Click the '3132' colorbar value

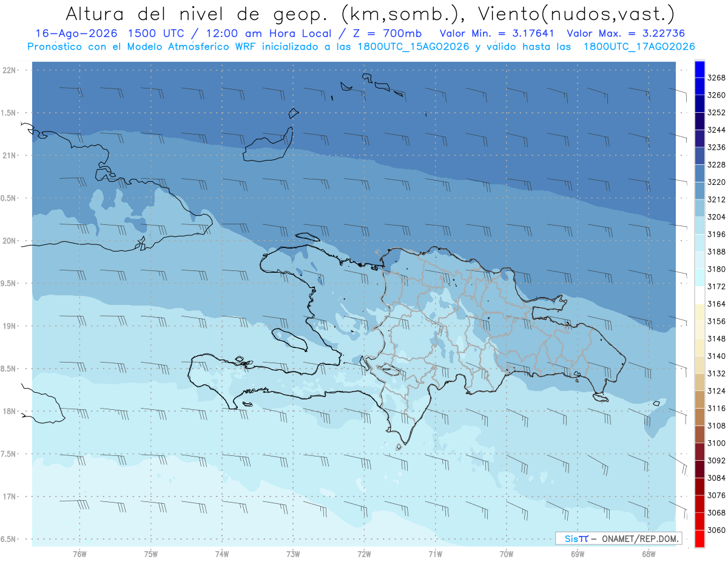pos(716,373)
